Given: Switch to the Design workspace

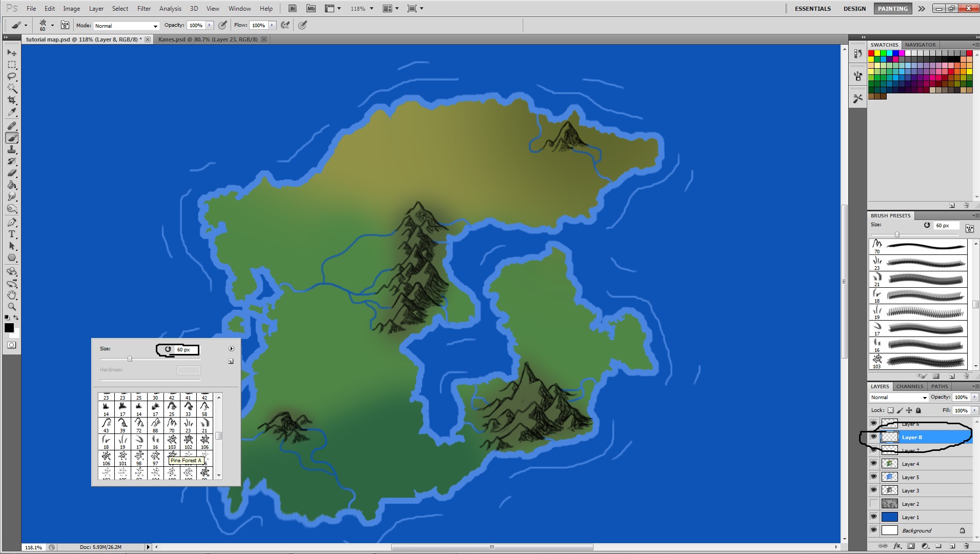Looking at the screenshot, I should click(x=854, y=9).
